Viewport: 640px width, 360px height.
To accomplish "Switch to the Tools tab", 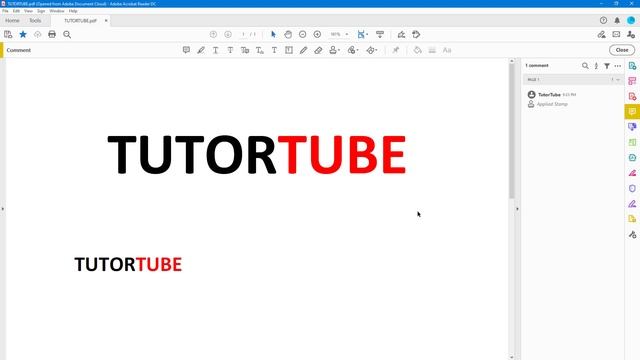I will pyautogui.click(x=35, y=20).
